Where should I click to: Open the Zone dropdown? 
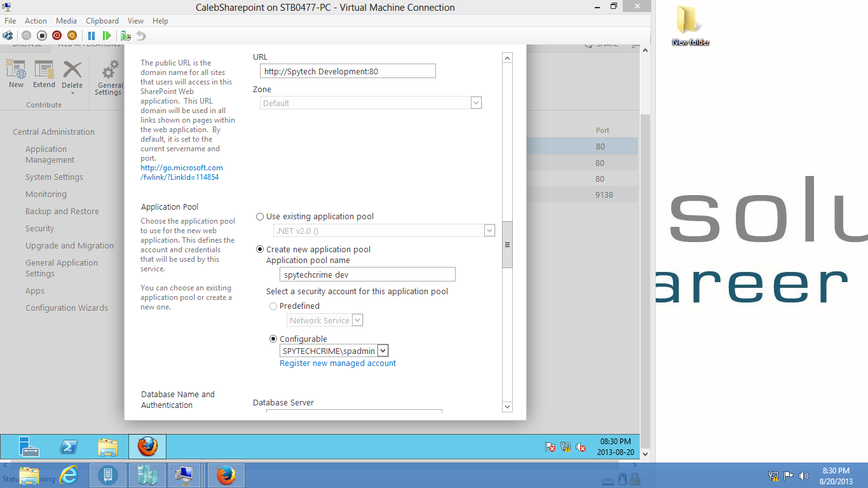point(476,103)
